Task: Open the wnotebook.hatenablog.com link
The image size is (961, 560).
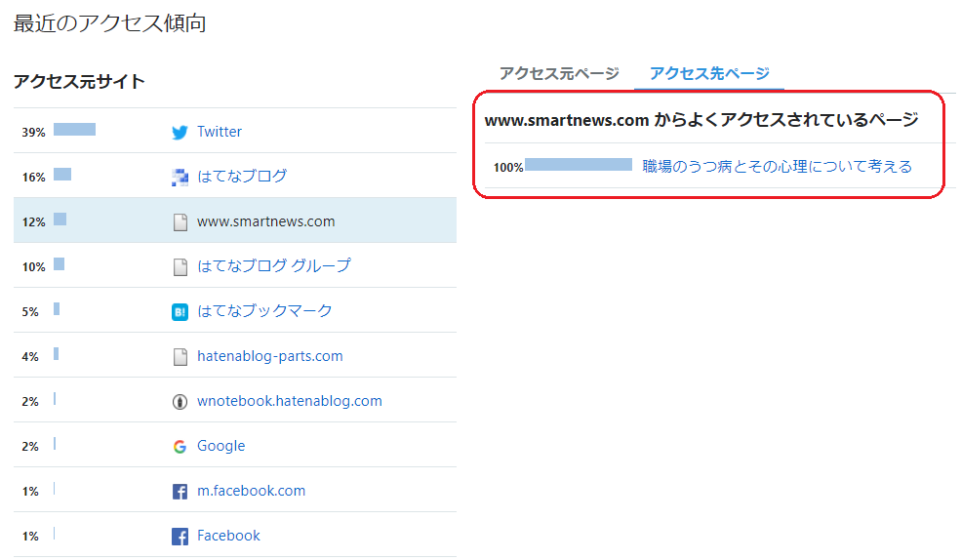Action: click(x=290, y=401)
